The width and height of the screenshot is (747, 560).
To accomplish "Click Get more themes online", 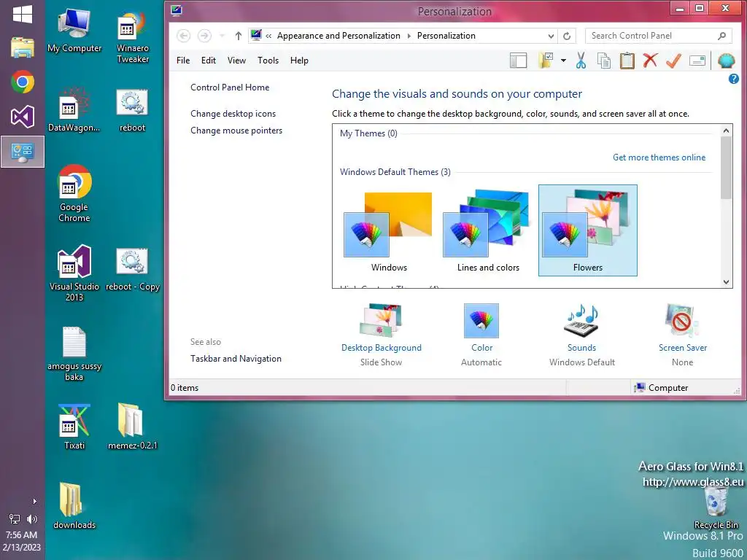I will pos(659,157).
